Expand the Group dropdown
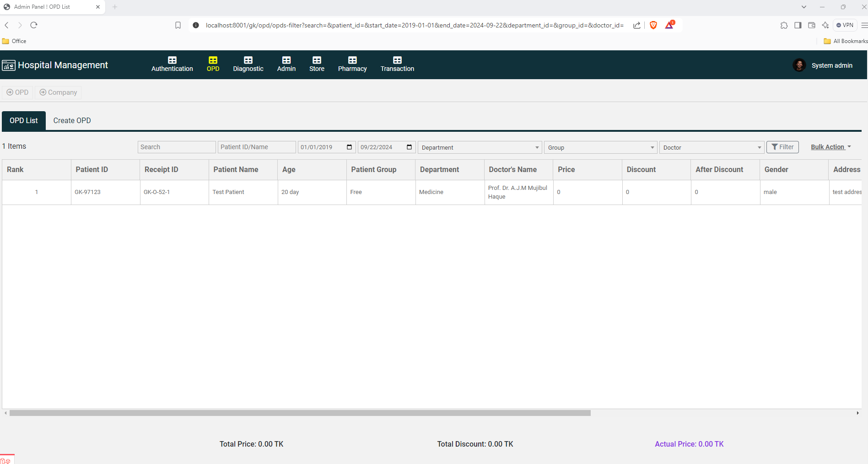This screenshot has height=464, width=868. 601,147
